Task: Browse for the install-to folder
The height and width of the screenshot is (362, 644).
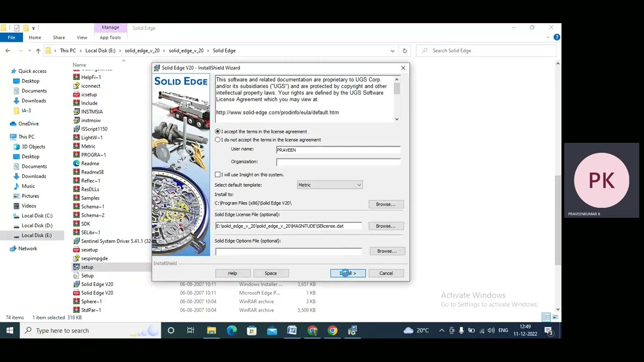Action: point(386,204)
